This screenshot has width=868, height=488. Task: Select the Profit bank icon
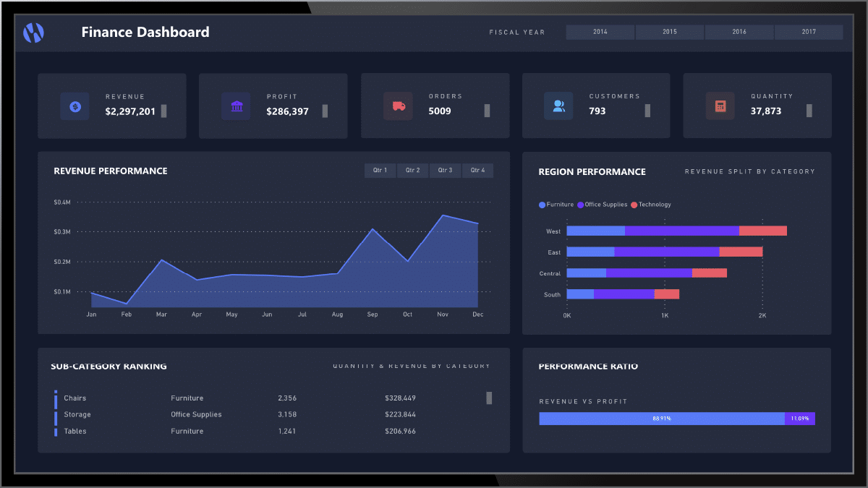236,106
